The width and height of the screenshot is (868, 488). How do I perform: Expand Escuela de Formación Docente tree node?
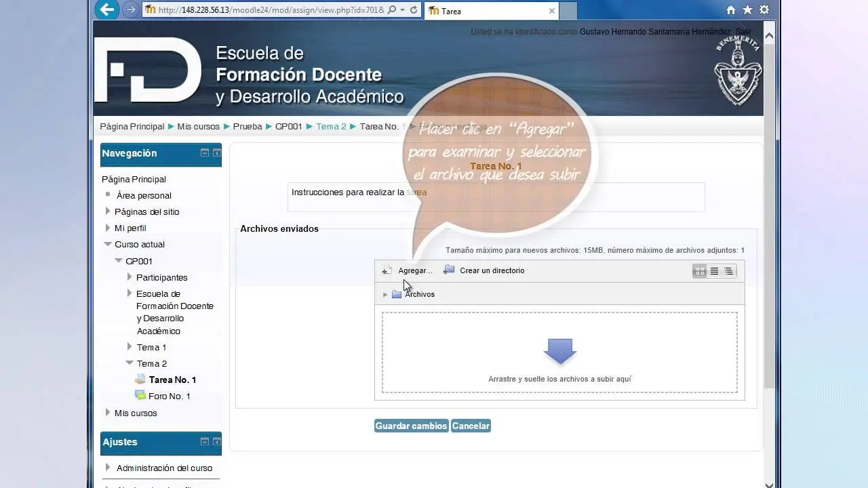click(129, 293)
